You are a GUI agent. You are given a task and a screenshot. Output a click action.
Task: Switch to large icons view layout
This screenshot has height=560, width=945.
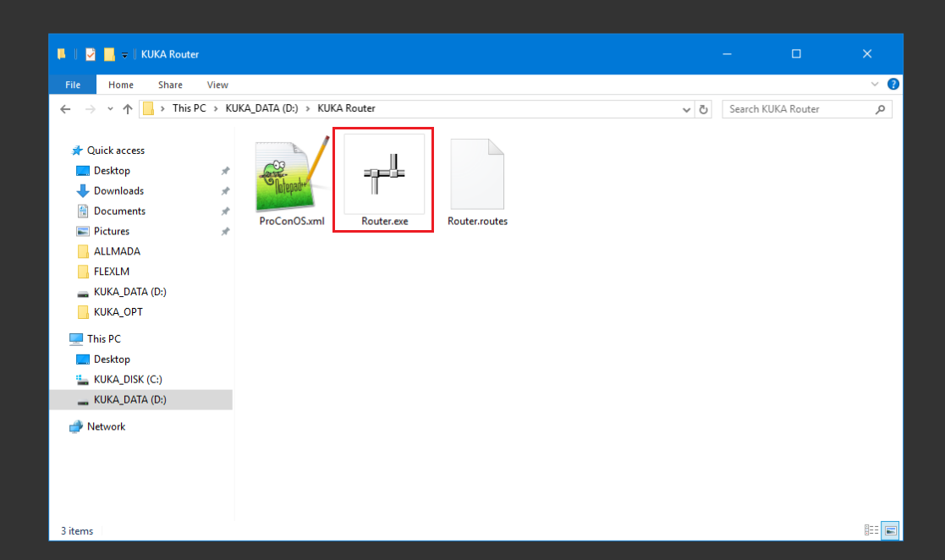pos(890,530)
